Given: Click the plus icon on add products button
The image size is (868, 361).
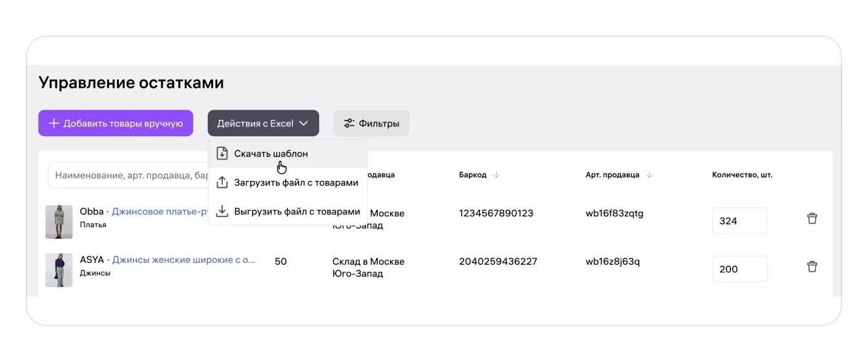Looking at the screenshot, I should 54,123.
